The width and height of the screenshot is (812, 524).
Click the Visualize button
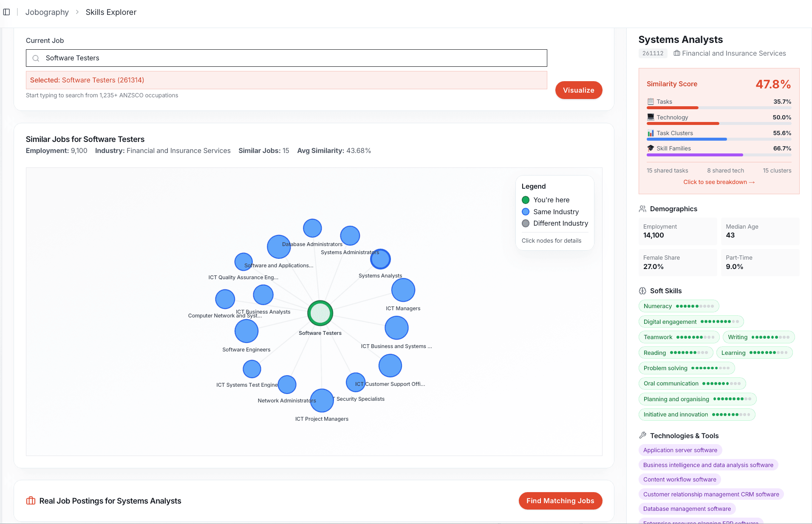tap(578, 90)
